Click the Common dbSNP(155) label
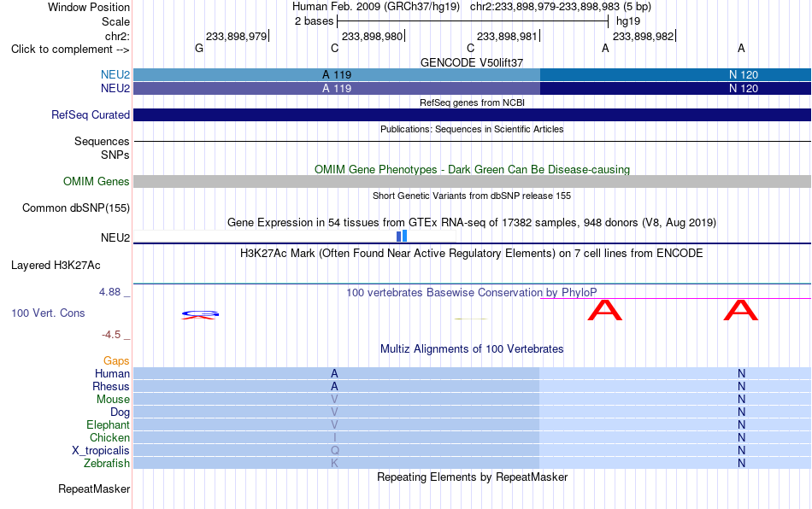Image resolution: width=812 pixels, height=509 pixels. click(x=75, y=208)
